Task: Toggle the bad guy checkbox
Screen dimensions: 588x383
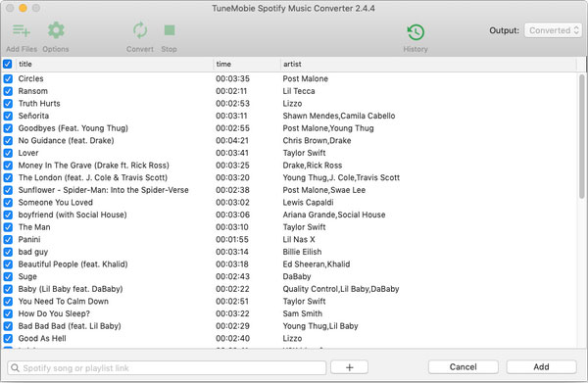Action: click(x=8, y=252)
